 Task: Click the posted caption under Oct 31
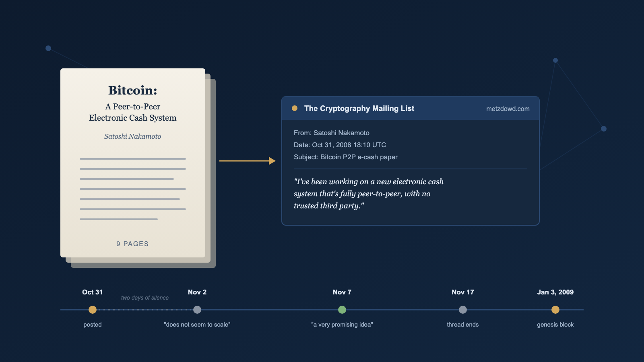(93, 325)
